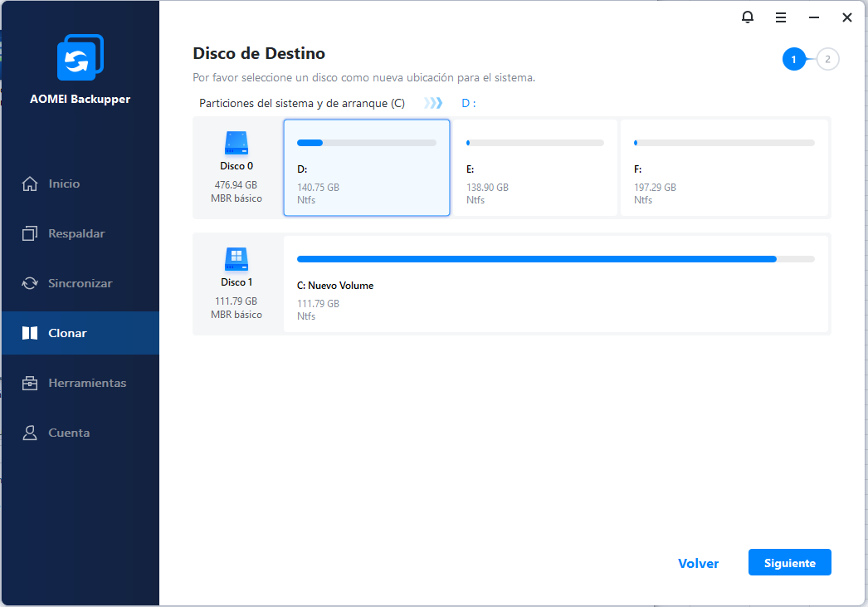Click the D: partition usage bar
This screenshot has width=868, height=607.
367,143
